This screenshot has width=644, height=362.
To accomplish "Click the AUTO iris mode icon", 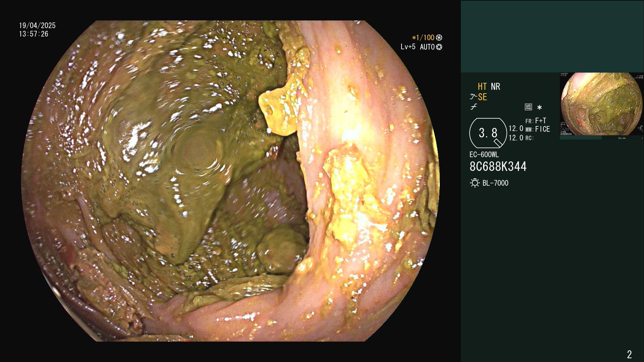I will point(439,47).
